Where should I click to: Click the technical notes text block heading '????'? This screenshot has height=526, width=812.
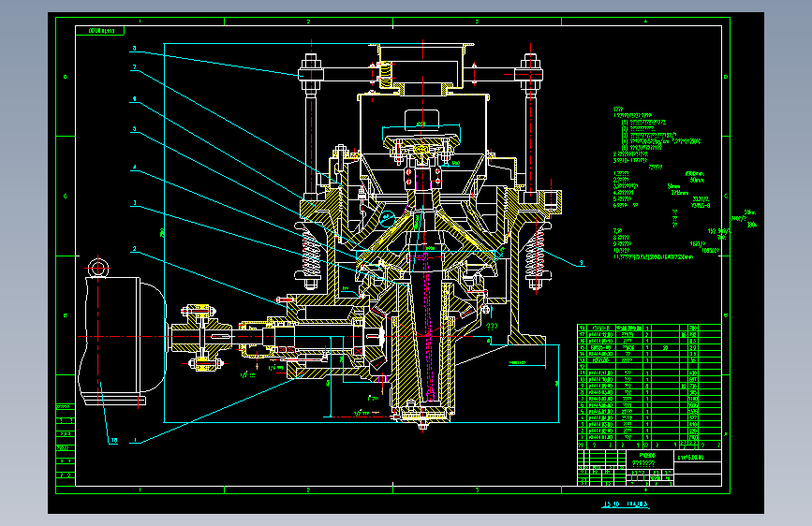[x=618, y=110]
